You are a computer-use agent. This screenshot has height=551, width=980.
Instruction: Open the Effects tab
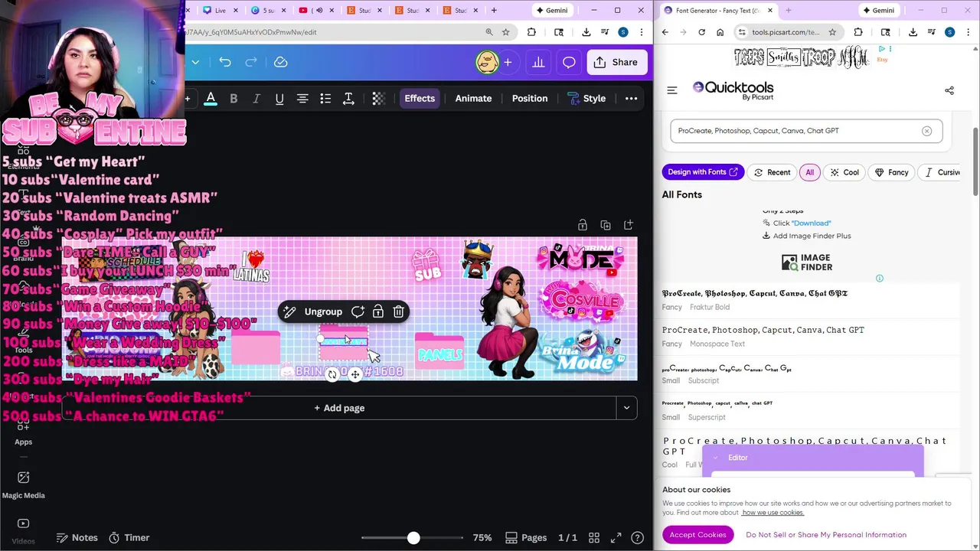(x=420, y=98)
